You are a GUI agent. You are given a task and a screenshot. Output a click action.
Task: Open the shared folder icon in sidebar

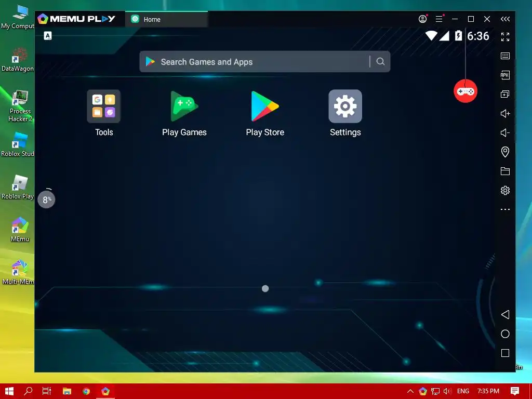505,171
